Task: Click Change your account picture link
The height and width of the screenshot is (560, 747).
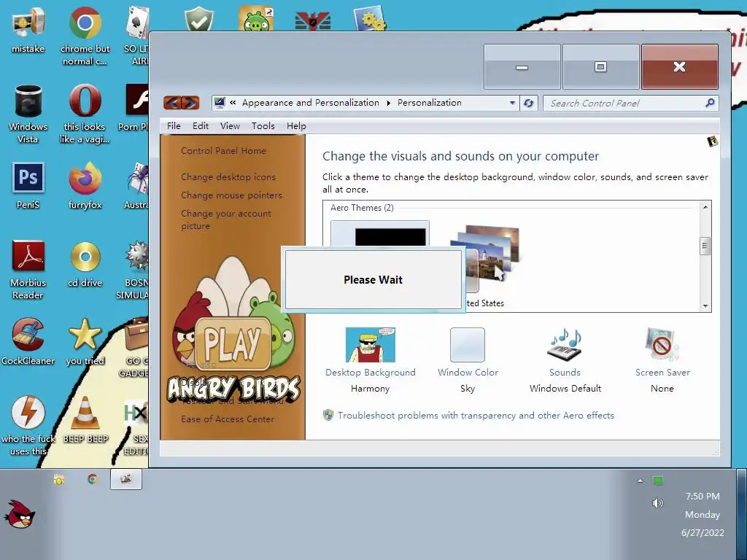Action: click(226, 219)
